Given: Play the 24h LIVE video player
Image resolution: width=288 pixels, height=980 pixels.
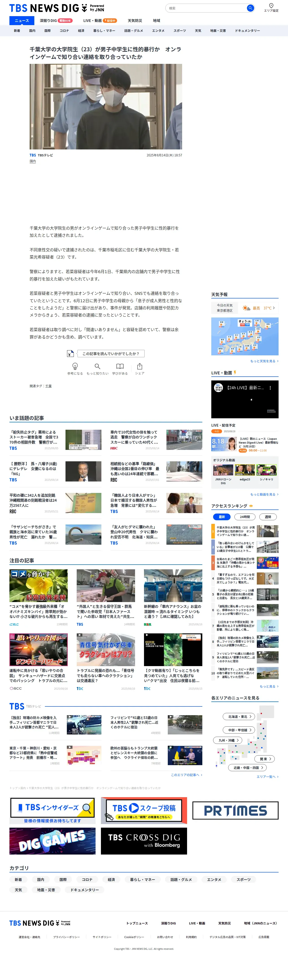Looking at the screenshot, I should point(244,399).
